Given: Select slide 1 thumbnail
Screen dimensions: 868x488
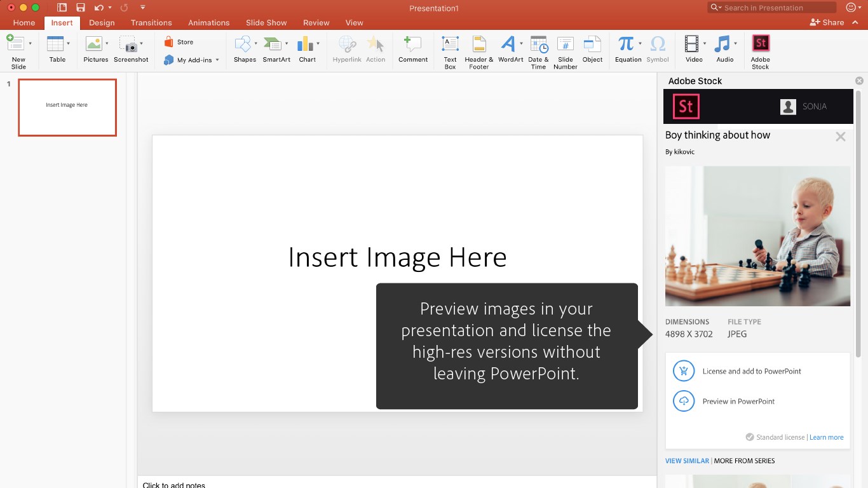Looking at the screenshot, I should coord(67,107).
